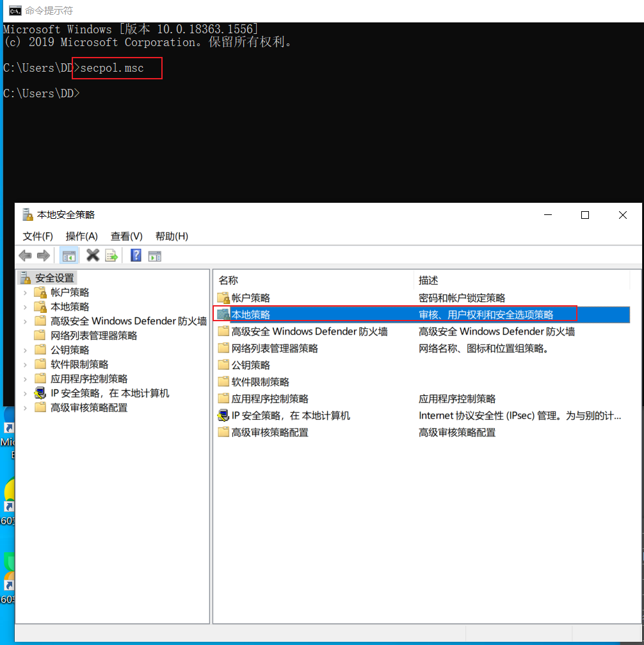Select 软件限制策略 label in the tree
The height and width of the screenshot is (645, 644).
click(x=79, y=365)
